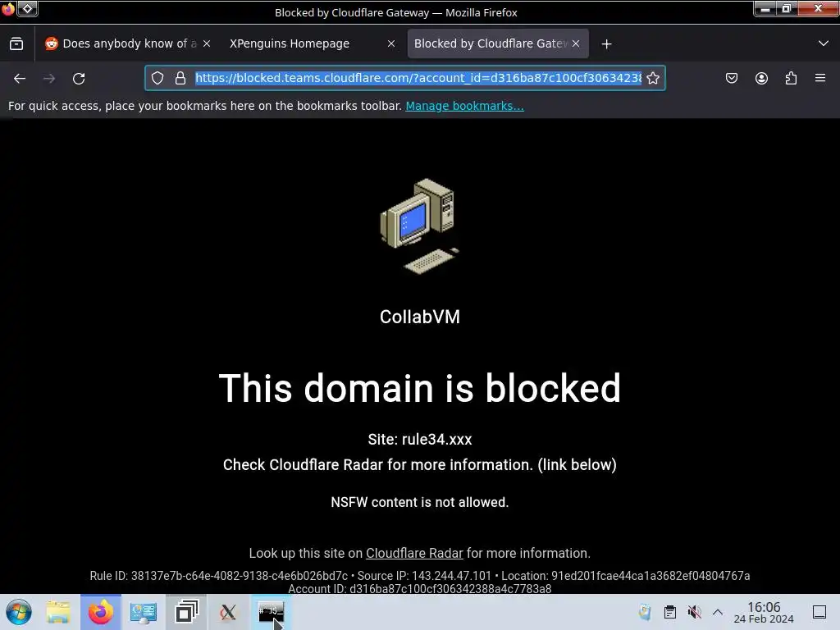Open the Extensions puzzle icon

click(791, 78)
